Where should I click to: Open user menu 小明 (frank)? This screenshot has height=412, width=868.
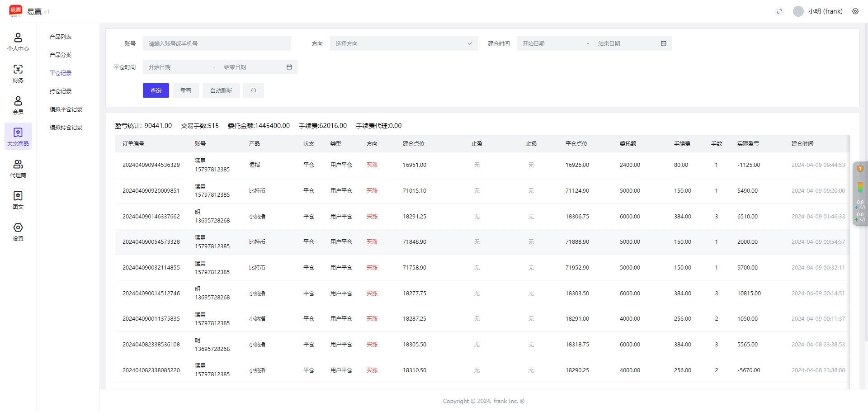point(826,11)
